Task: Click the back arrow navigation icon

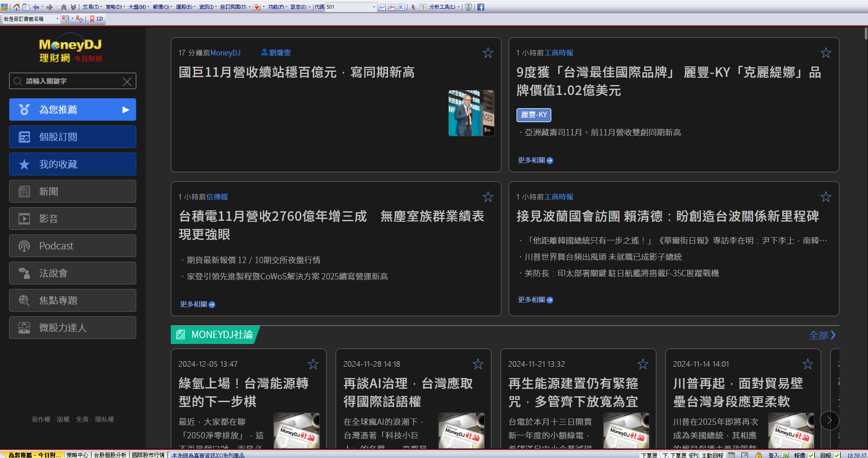Action: [36, 7]
